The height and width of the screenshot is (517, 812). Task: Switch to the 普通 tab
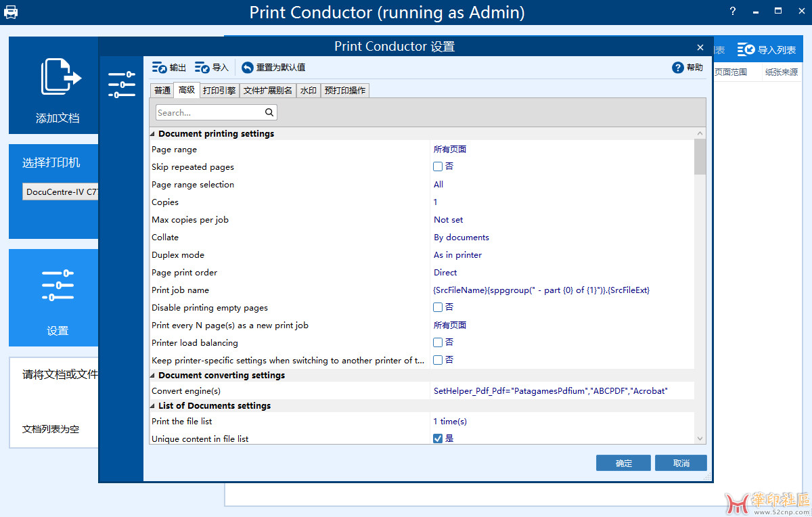click(162, 91)
